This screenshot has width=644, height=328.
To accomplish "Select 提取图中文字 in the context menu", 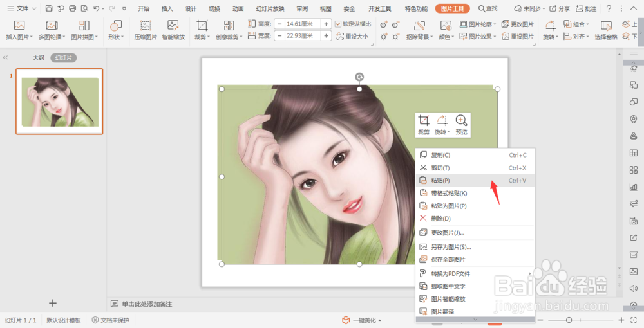I will tap(475, 286).
